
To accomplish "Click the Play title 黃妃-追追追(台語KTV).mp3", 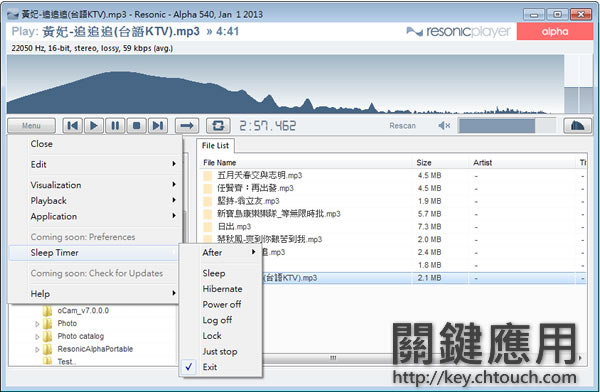I will coord(121,31).
